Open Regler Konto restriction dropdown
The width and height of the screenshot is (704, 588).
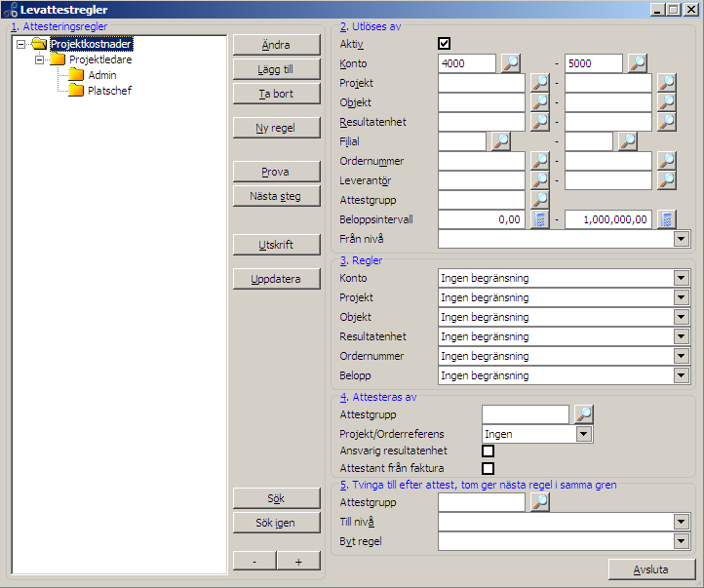tap(682, 278)
